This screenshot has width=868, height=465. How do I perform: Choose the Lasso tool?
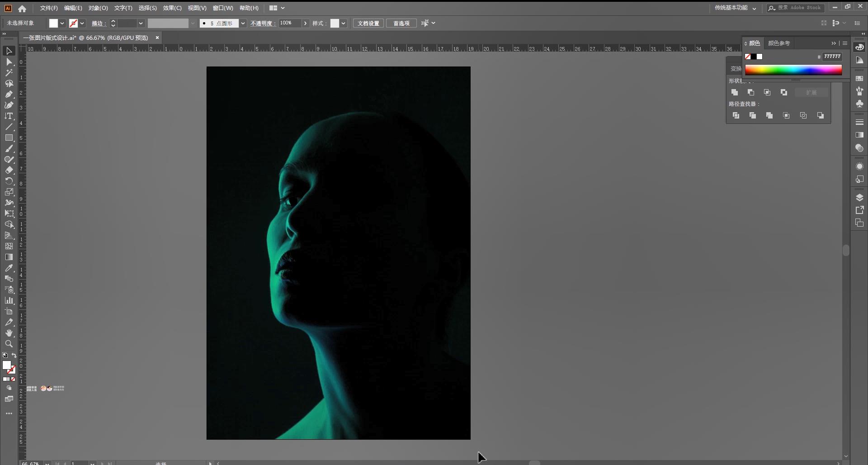tap(9, 84)
